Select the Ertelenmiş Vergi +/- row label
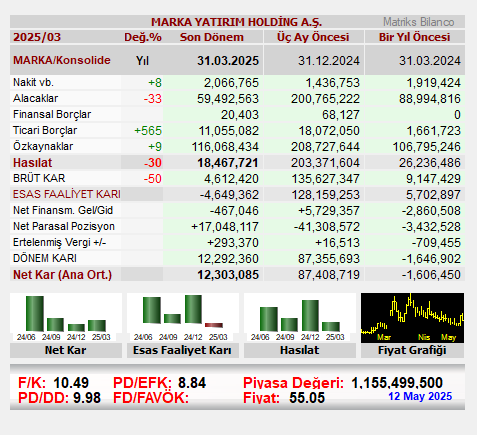 tap(60, 242)
